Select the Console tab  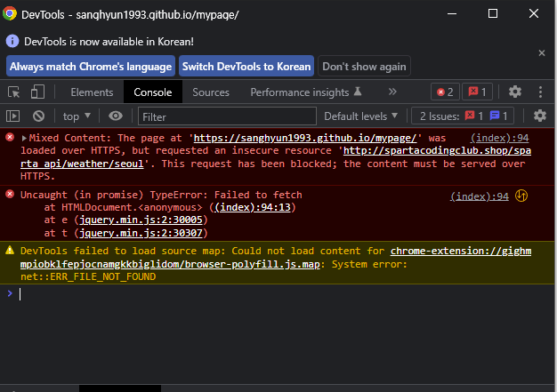pos(153,92)
